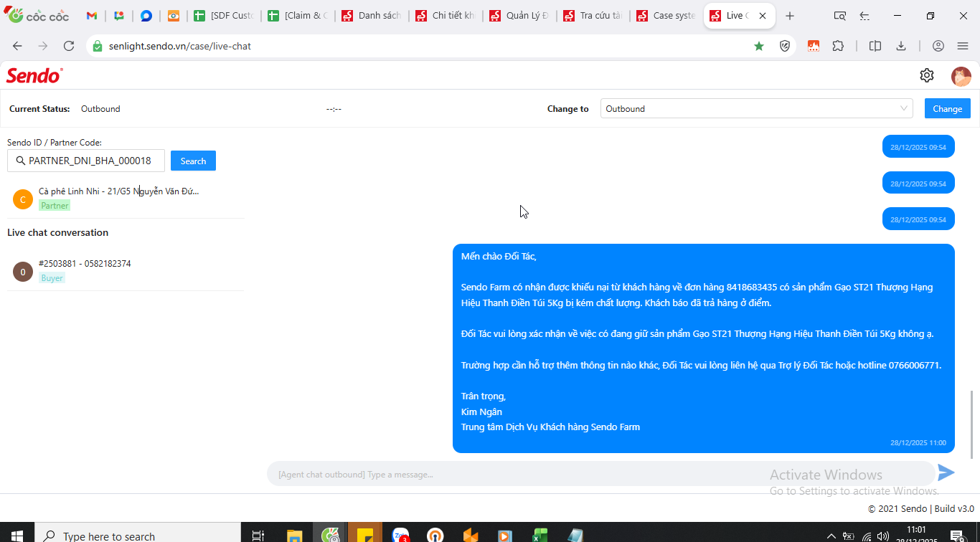Click the green bookmark star icon
The image size is (980, 542).
point(759,46)
